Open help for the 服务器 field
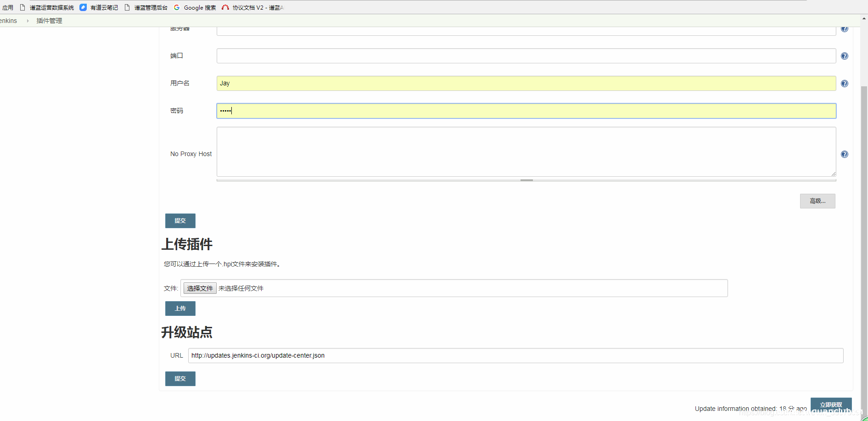This screenshot has height=421, width=868. tap(845, 28)
